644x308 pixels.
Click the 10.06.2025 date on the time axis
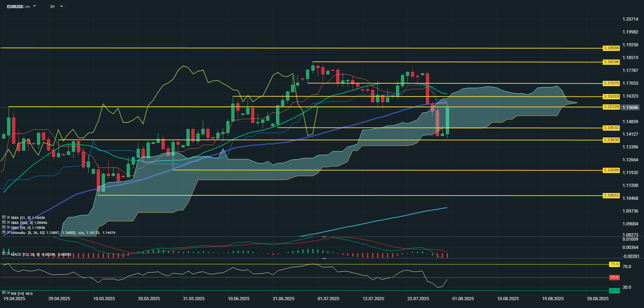238,299
